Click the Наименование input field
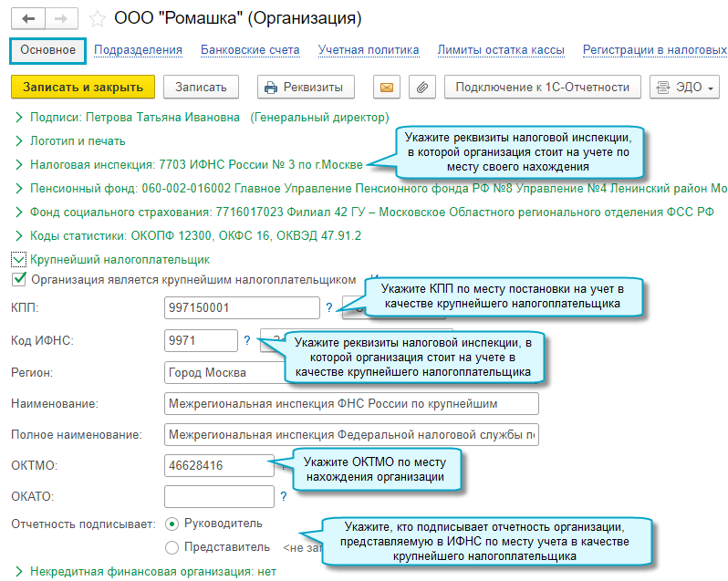Viewport: 728px width, 581px height. click(351, 404)
